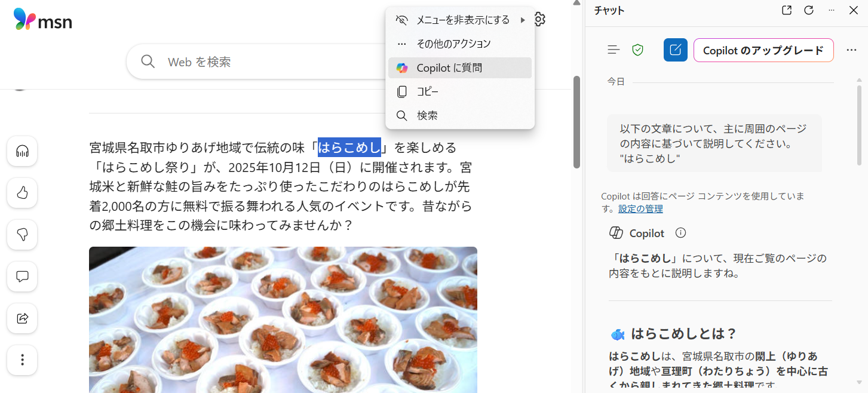Click the thumbs up like icon

(x=22, y=193)
